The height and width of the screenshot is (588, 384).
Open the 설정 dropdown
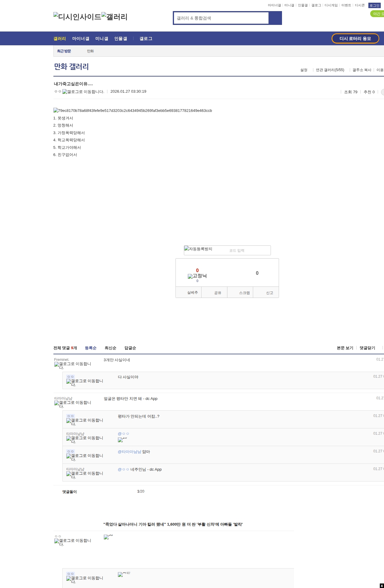coord(304,70)
